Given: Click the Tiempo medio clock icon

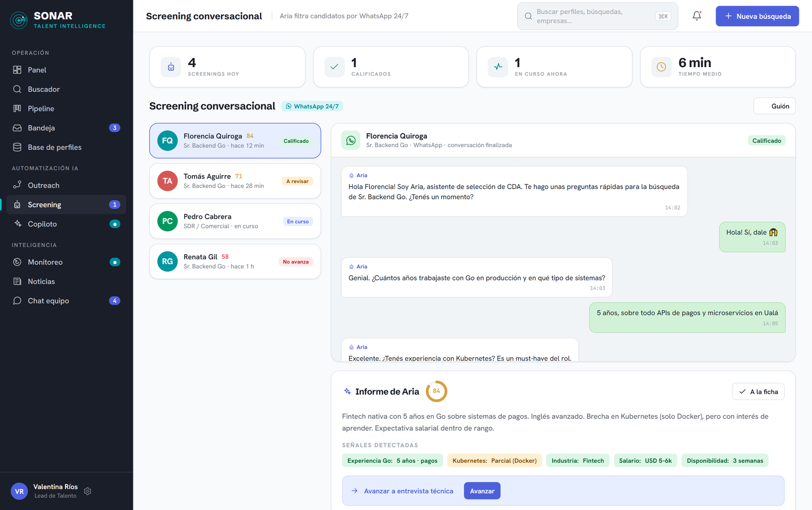Looking at the screenshot, I should tap(661, 67).
